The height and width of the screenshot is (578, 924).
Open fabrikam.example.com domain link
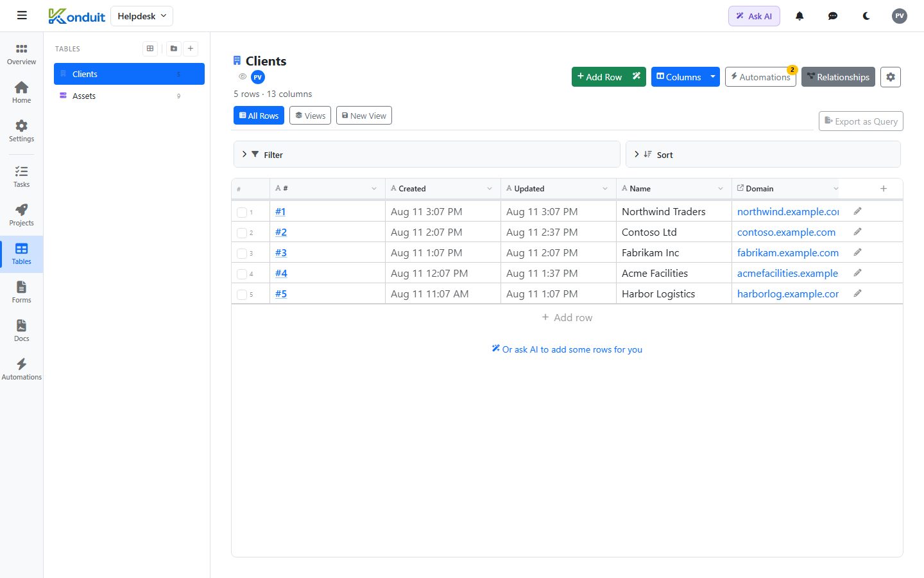point(788,252)
